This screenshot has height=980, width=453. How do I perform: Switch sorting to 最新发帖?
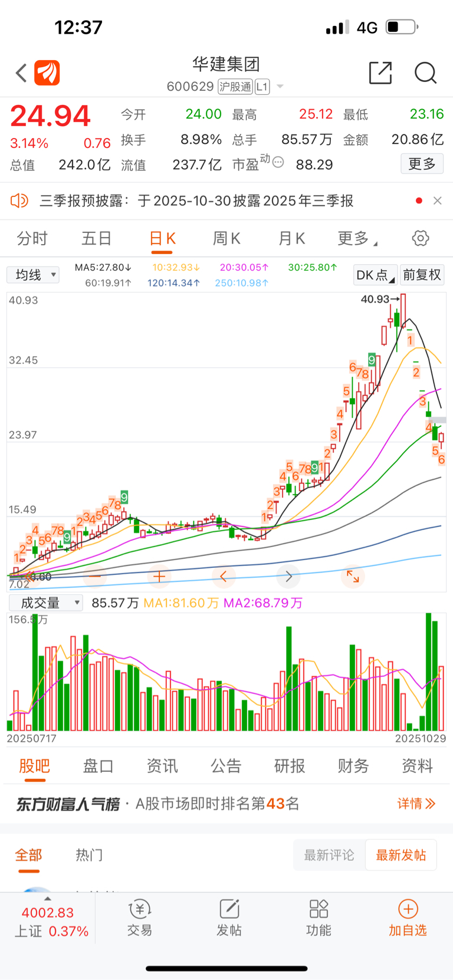[x=401, y=855]
